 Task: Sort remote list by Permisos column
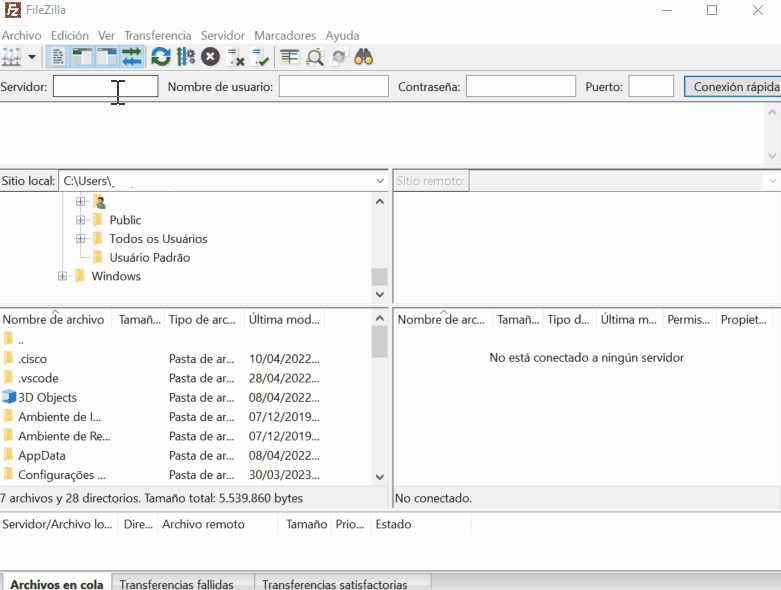click(689, 319)
